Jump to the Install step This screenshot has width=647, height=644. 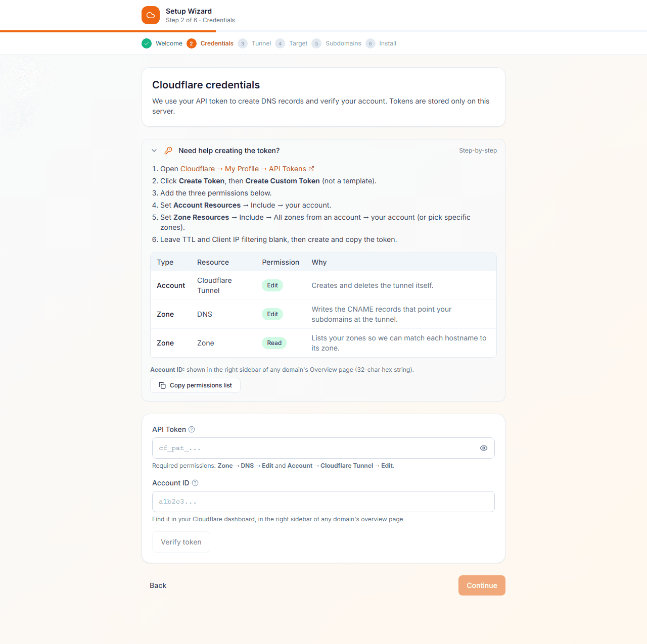pyautogui.click(x=388, y=43)
